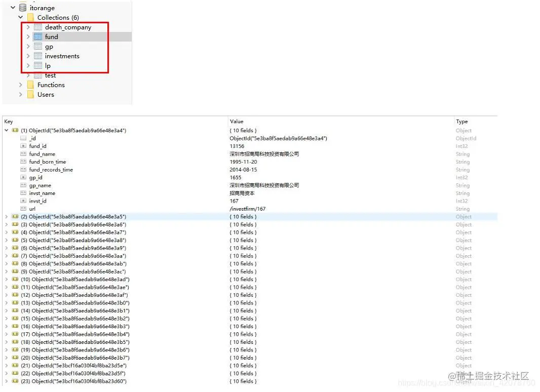The width and height of the screenshot is (540, 392).
Task: Click the ObjectId value in _id row
Action: tap(278, 138)
